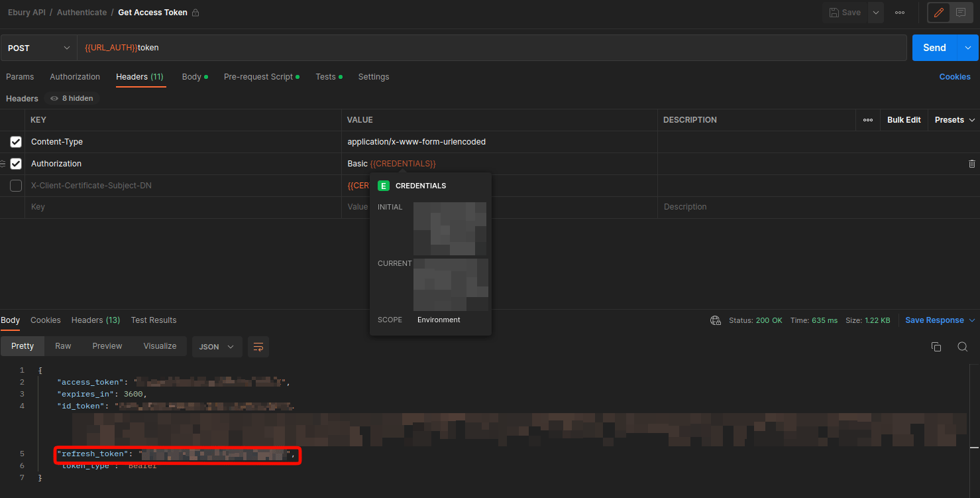
Task: Open the JSON format dropdown
Action: 217,347
